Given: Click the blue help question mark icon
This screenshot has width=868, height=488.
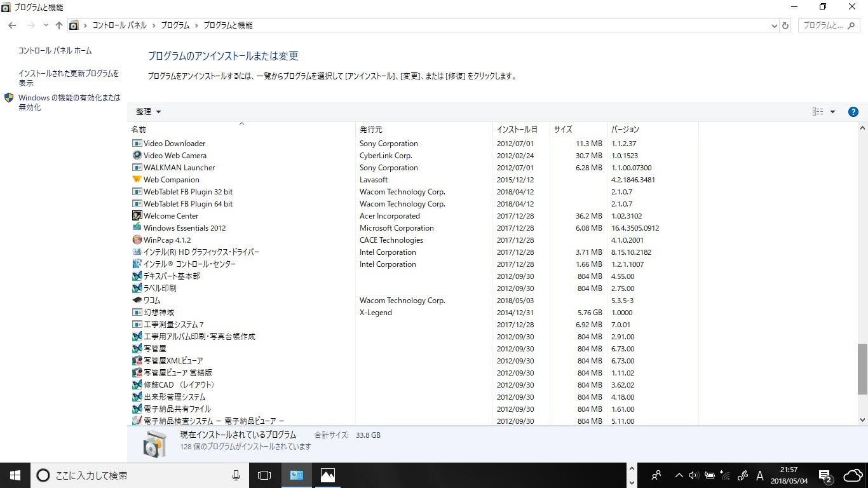Looking at the screenshot, I should click(x=853, y=112).
